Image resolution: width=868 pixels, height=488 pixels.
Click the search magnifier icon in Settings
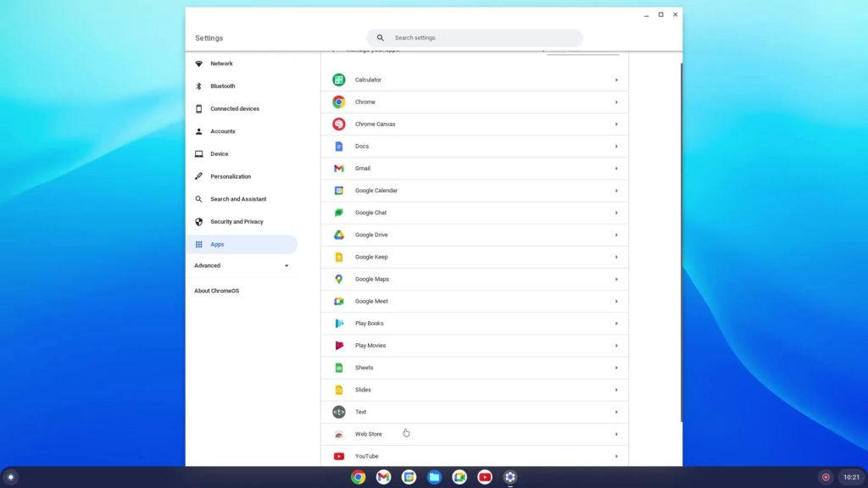click(381, 37)
